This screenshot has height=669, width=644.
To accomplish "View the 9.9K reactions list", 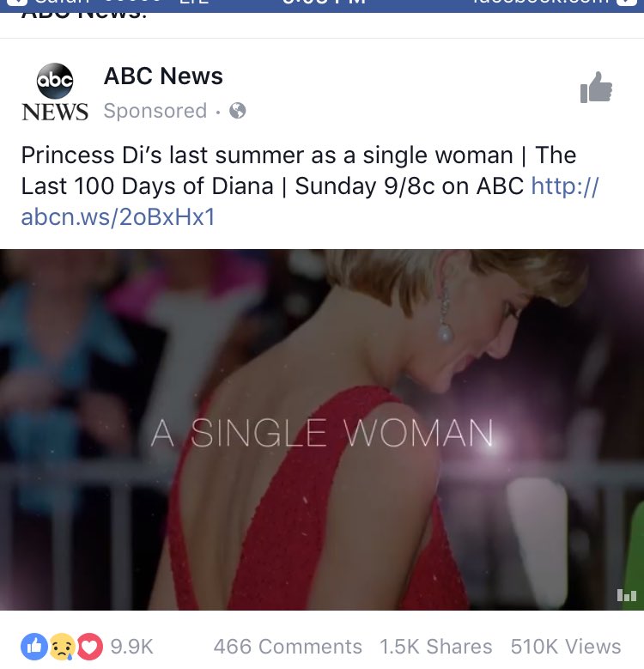I will click(x=131, y=647).
